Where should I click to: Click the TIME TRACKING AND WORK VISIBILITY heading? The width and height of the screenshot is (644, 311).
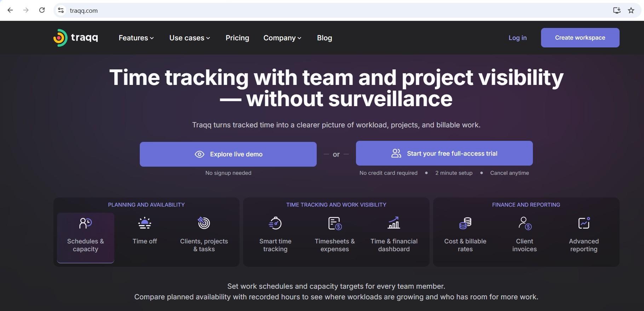pyautogui.click(x=336, y=205)
